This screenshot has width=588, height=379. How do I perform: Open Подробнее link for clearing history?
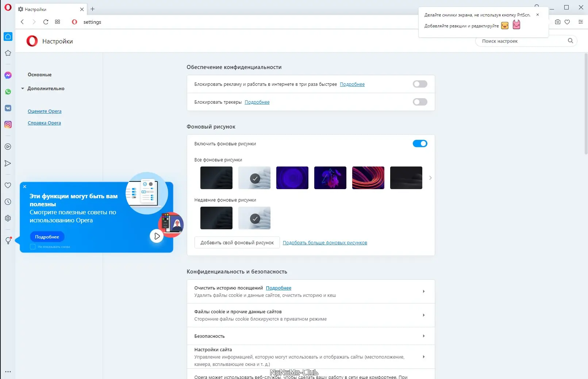(x=278, y=288)
